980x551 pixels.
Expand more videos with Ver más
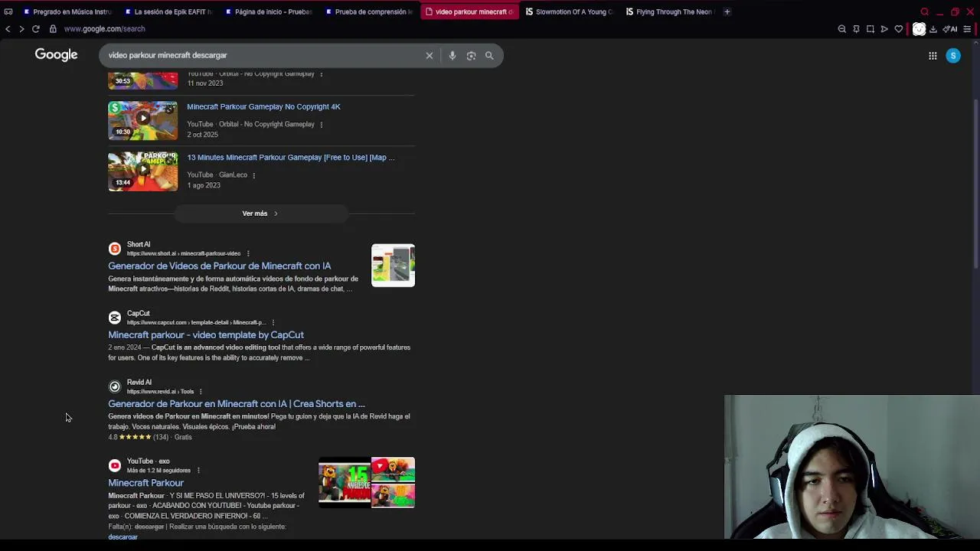(x=260, y=214)
